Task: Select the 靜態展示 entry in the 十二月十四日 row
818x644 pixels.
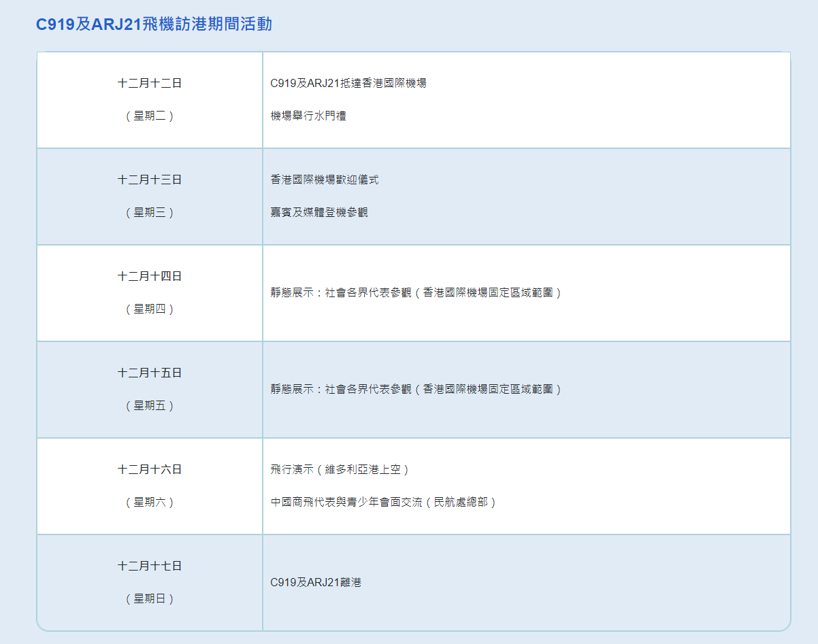Action: (416, 293)
